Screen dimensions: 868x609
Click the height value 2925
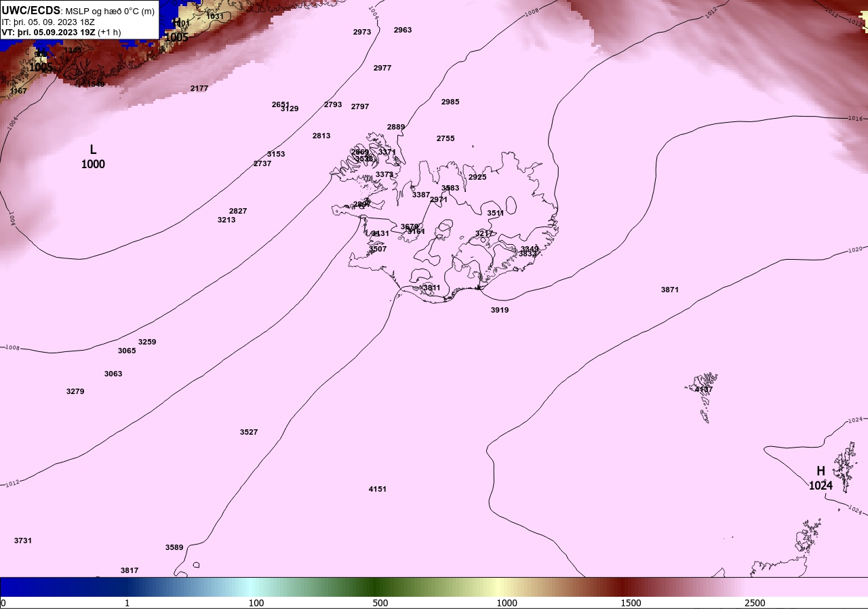477,177
